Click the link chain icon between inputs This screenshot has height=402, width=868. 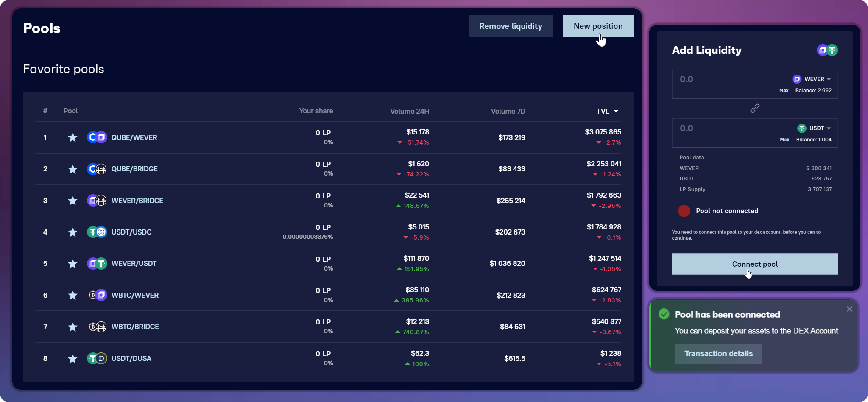point(754,108)
